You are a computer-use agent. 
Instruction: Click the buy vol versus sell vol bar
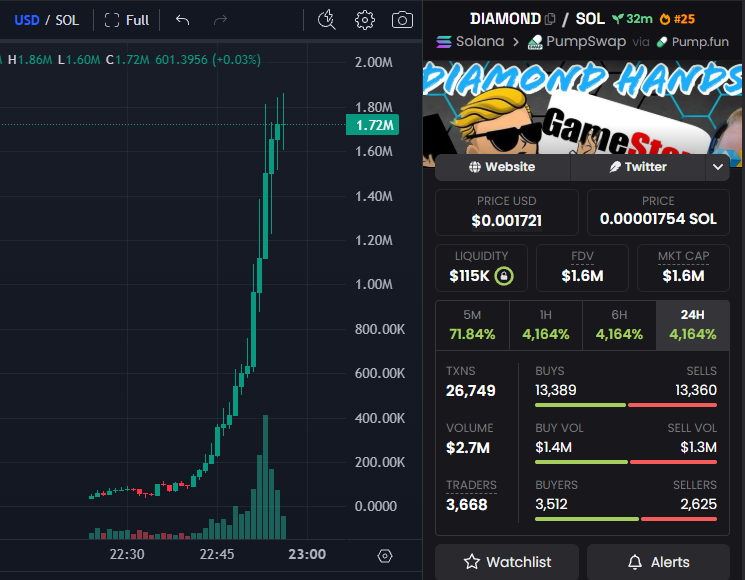click(626, 462)
